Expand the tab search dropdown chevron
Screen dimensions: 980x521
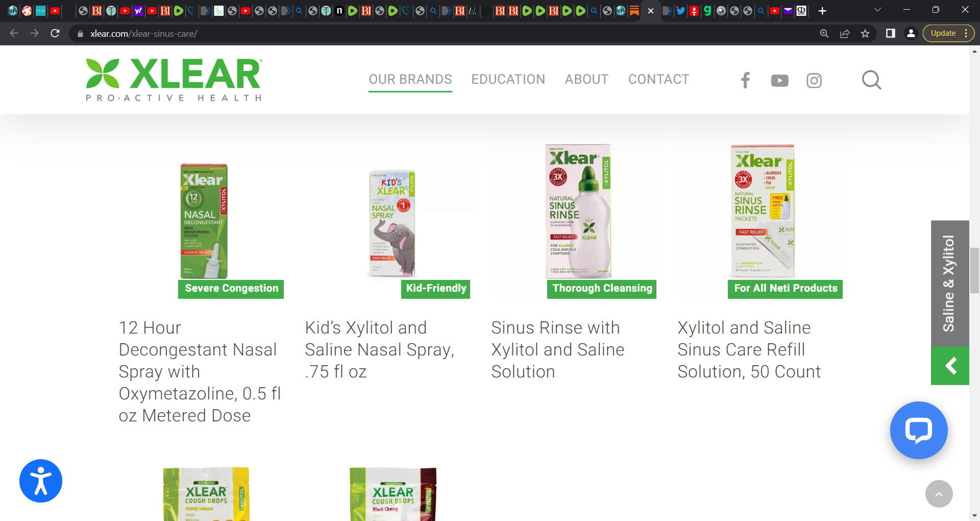click(x=877, y=10)
